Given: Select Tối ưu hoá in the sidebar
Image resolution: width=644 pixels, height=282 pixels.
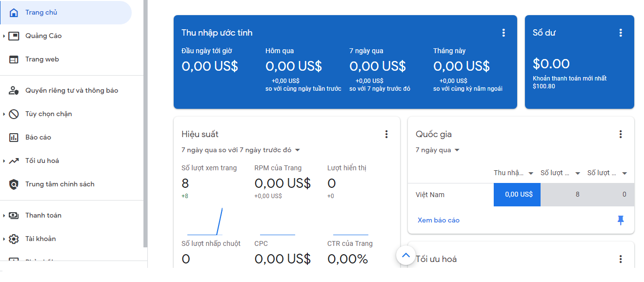Looking at the screenshot, I should click(42, 161).
